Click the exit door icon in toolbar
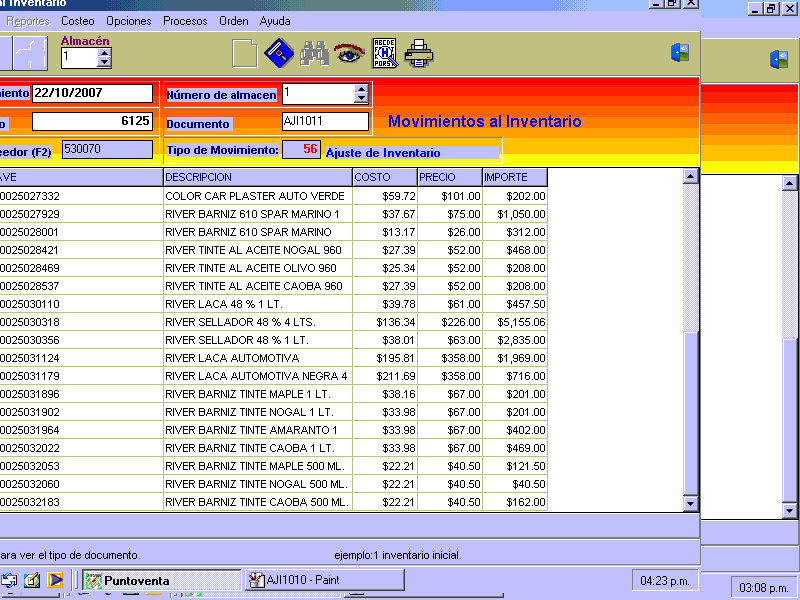The image size is (800, 600). click(680, 53)
